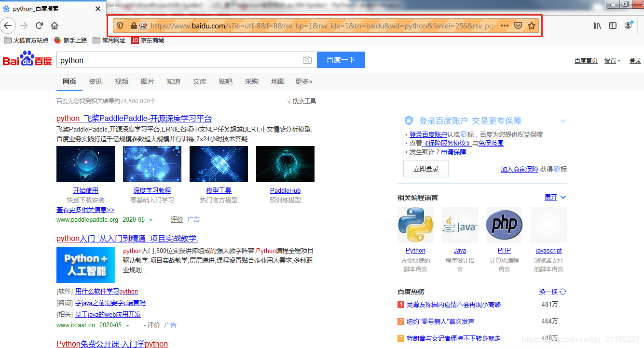Open dropdown arrow beside paddlepaddle.org 2020-05
This screenshot has height=348, width=644.
pos(151,220)
